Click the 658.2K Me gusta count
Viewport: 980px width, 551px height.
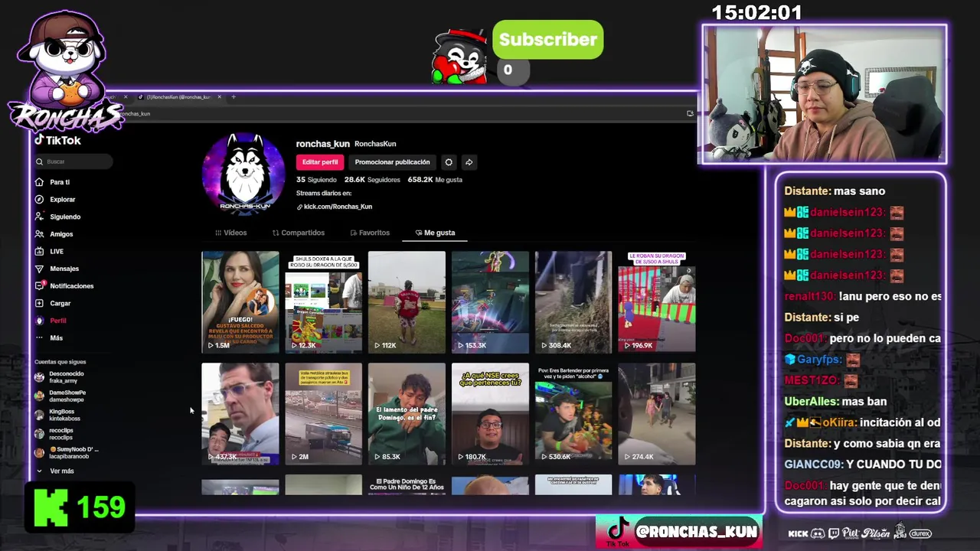(x=435, y=180)
